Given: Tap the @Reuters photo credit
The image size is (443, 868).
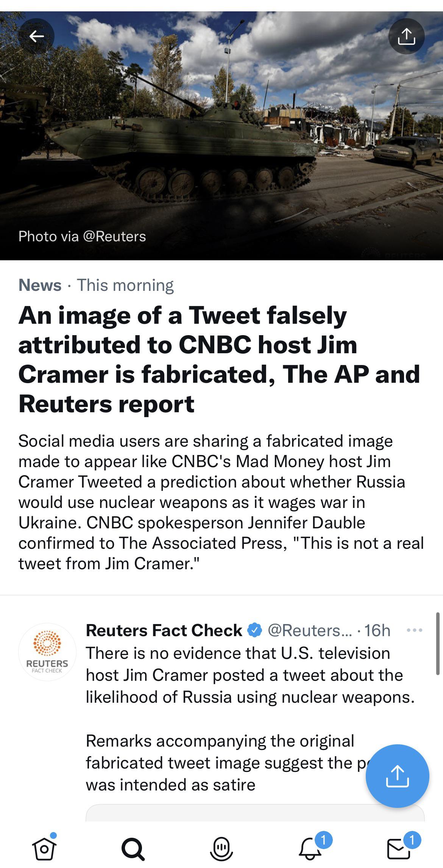Looking at the screenshot, I should pyautogui.click(x=114, y=236).
